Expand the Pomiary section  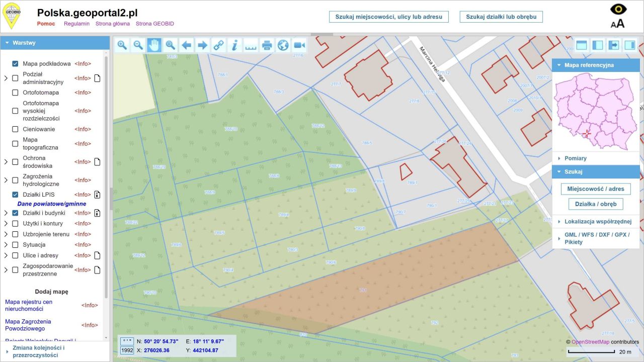tap(596, 158)
